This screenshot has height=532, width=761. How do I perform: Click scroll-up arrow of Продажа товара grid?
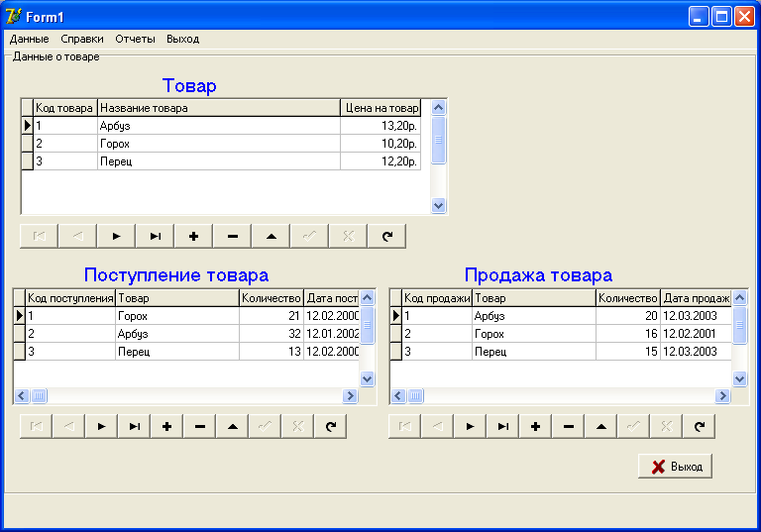click(739, 297)
